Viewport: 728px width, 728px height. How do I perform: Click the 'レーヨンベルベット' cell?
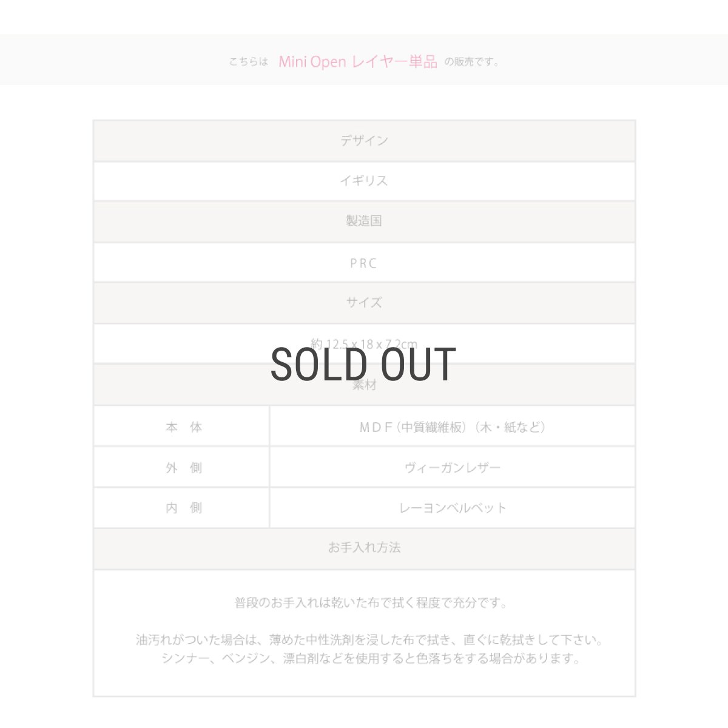(452, 508)
